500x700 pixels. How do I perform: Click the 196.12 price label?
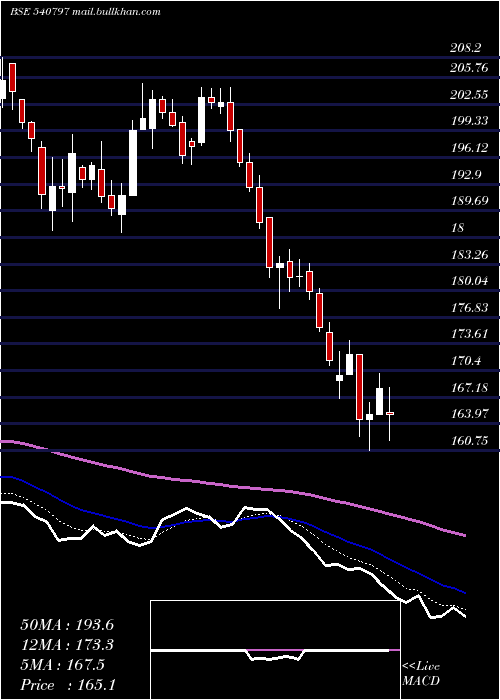469,148
